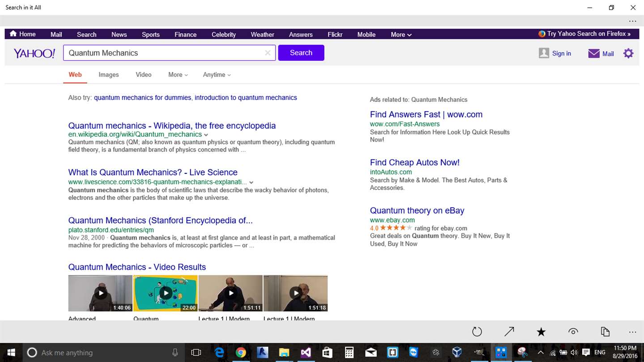Click the volume icon in system tray
The height and width of the screenshot is (362, 644).
pos(574,353)
